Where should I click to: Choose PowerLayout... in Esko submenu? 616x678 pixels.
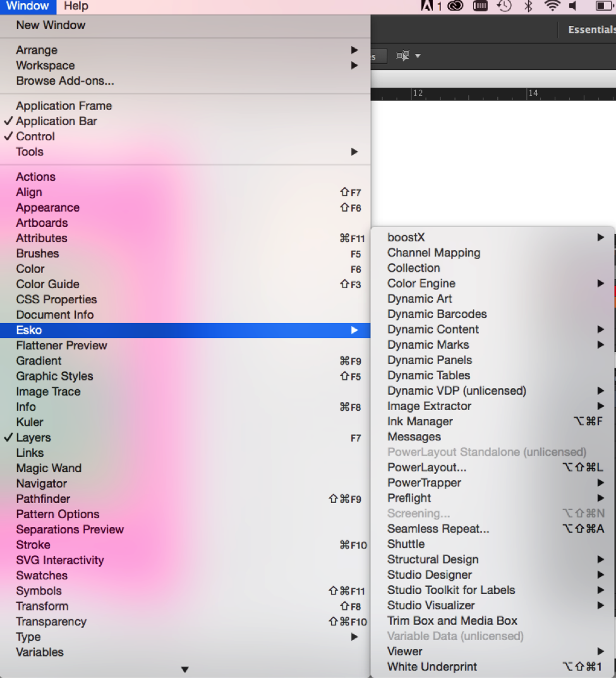pyautogui.click(x=493, y=468)
